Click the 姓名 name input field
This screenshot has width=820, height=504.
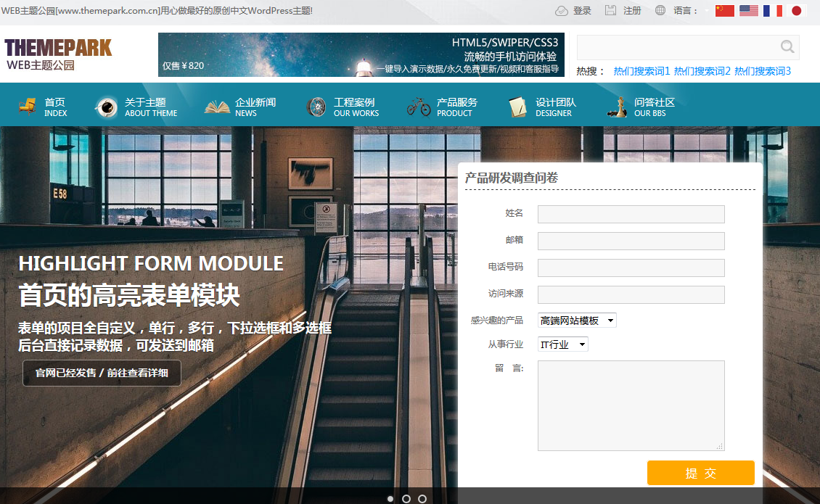[x=631, y=214]
